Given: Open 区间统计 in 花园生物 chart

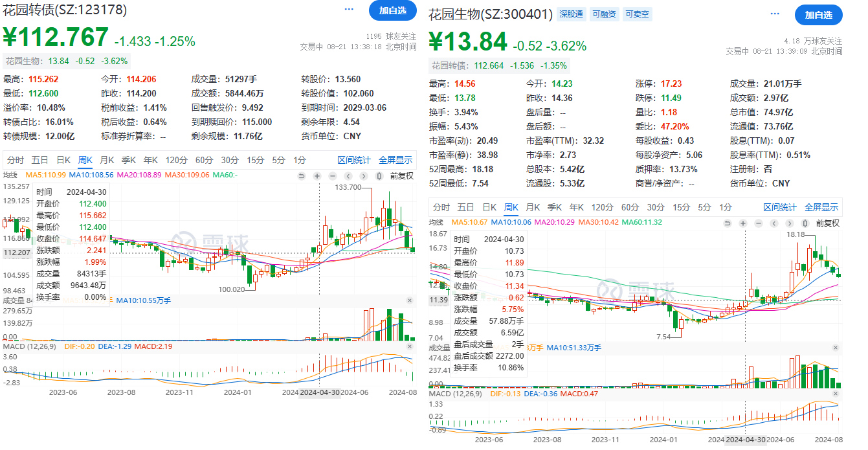Looking at the screenshot, I should [780, 207].
